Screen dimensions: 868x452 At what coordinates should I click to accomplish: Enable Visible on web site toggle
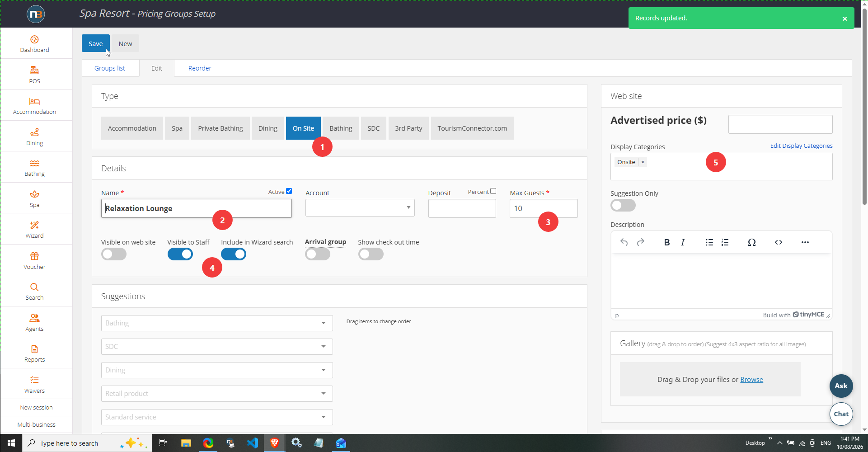[x=114, y=254]
